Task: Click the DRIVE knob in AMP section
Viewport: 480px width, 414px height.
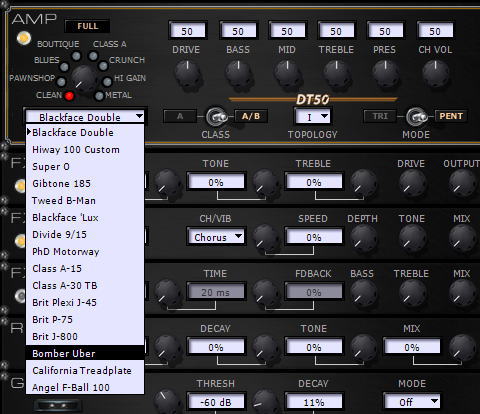Action: click(188, 73)
